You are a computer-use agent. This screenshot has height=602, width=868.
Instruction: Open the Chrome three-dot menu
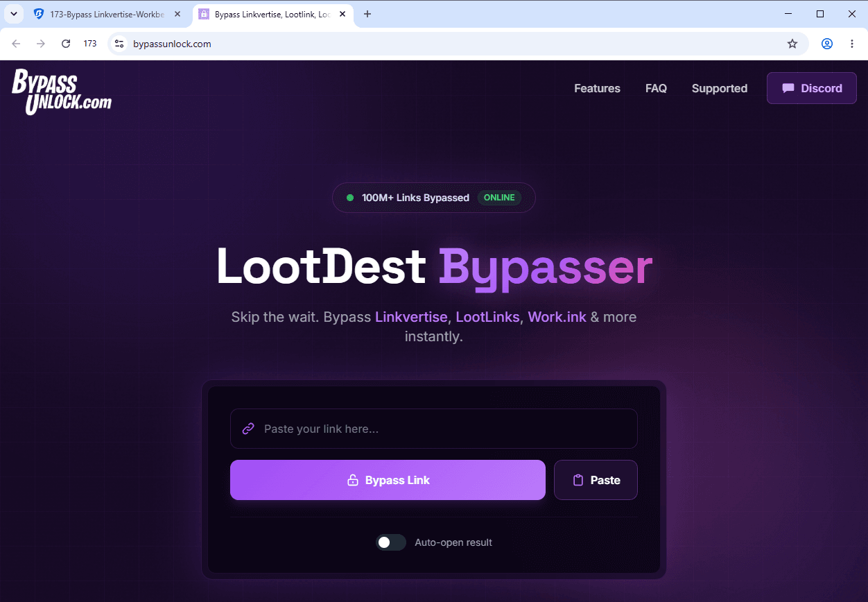coord(852,44)
